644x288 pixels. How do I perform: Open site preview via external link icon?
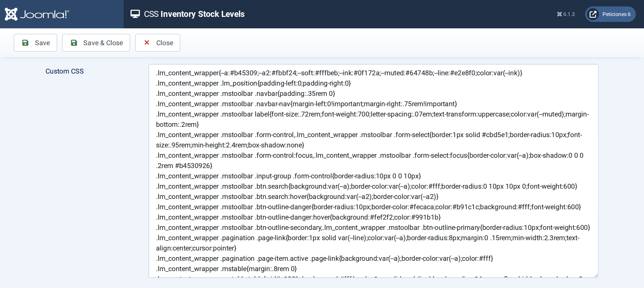point(593,14)
